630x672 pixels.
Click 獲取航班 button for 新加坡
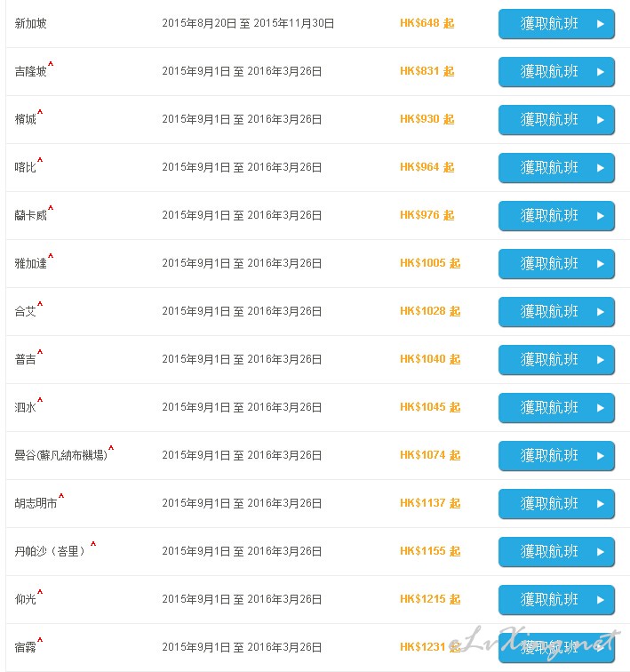tap(556, 24)
